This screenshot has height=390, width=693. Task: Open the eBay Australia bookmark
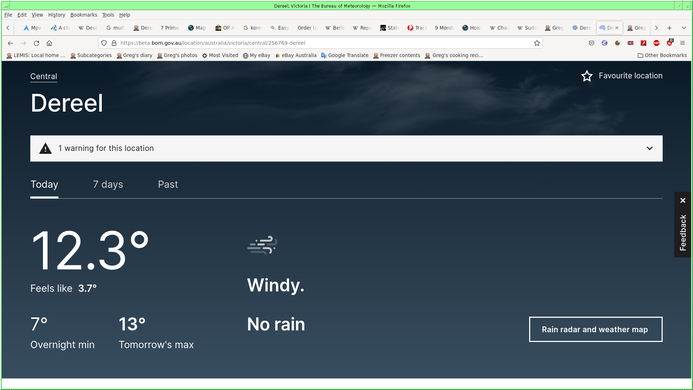[296, 56]
